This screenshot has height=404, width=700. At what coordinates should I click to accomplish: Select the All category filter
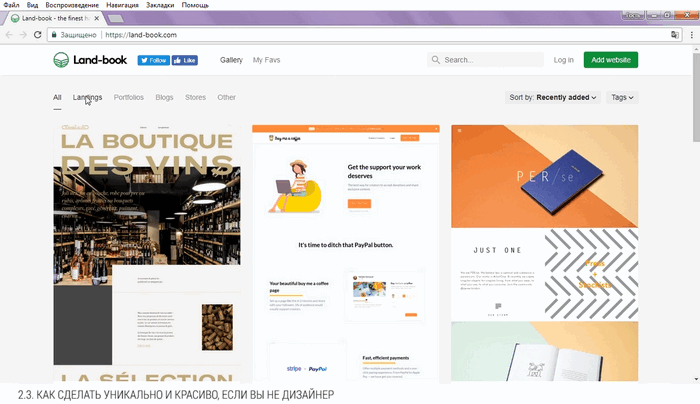pyautogui.click(x=57, y=97)
